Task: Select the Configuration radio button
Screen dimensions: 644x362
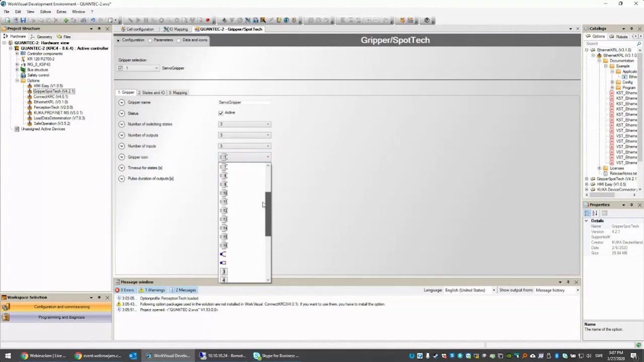Action: coord(119,40)
